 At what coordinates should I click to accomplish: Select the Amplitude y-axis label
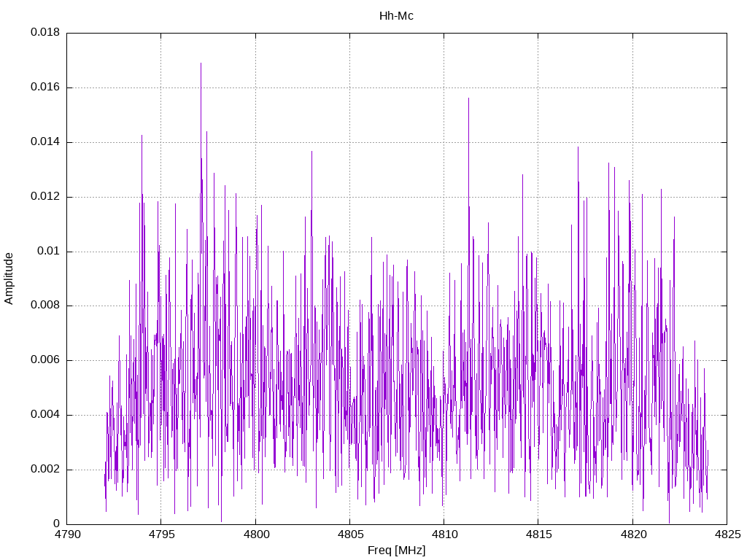tap(9, 279)
